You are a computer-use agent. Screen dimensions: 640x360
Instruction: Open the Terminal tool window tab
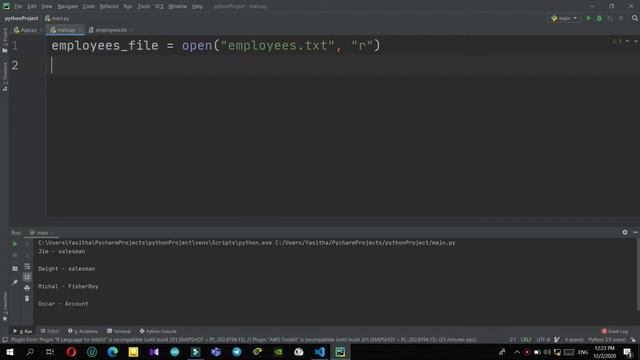coord(119,331)
